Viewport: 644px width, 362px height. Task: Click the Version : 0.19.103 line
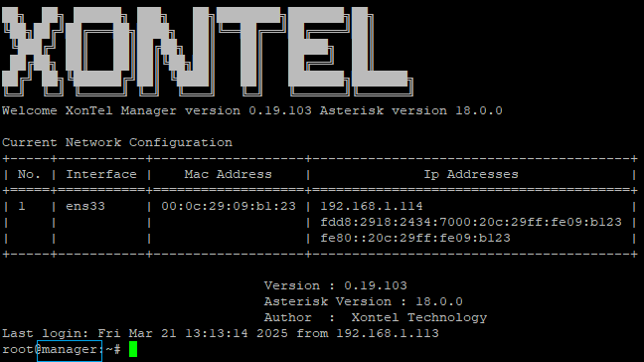336,285
